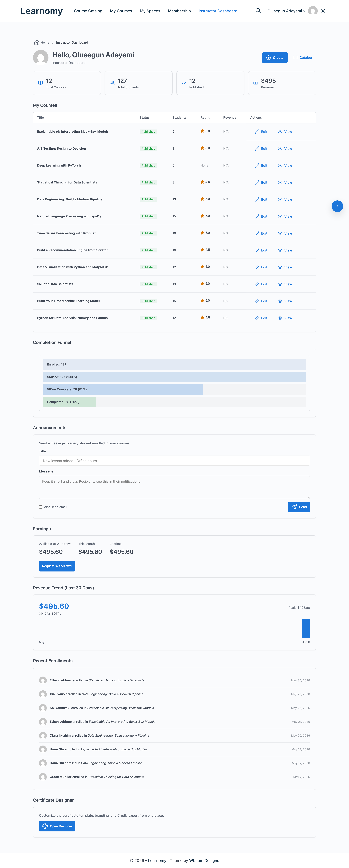Click pencil icon for Data Visualisation course
This screenshot has width=349, height=868.
pyautogui.click(x=257, y=267)
